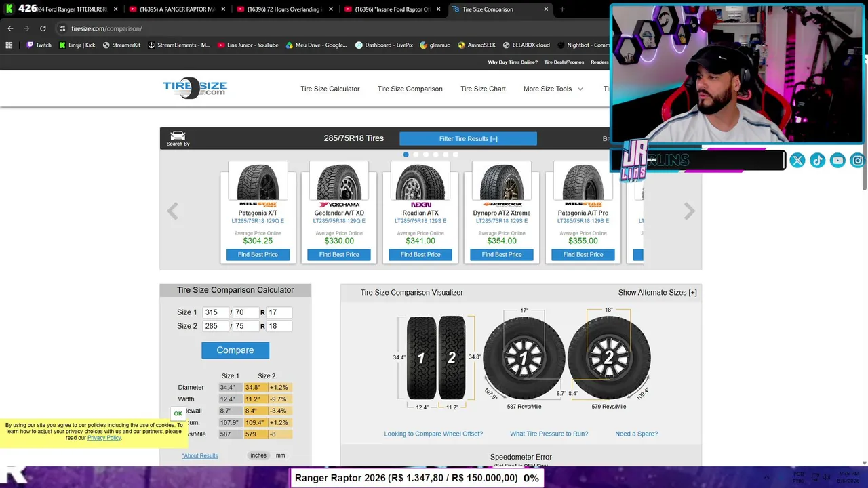The width and height of the screenshot is (868, 488).
Task: Open the Geolandar A/T XD tire thumbnail
Action: [x=339, y=182]
